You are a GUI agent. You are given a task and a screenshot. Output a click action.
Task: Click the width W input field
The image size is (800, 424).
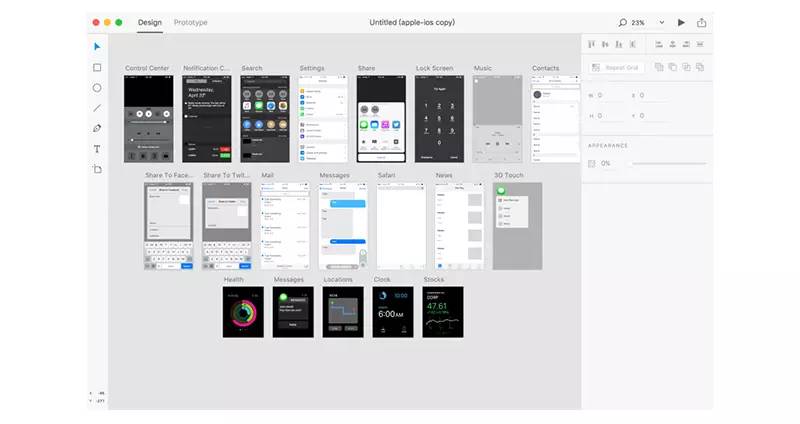(x=605, y=96)
